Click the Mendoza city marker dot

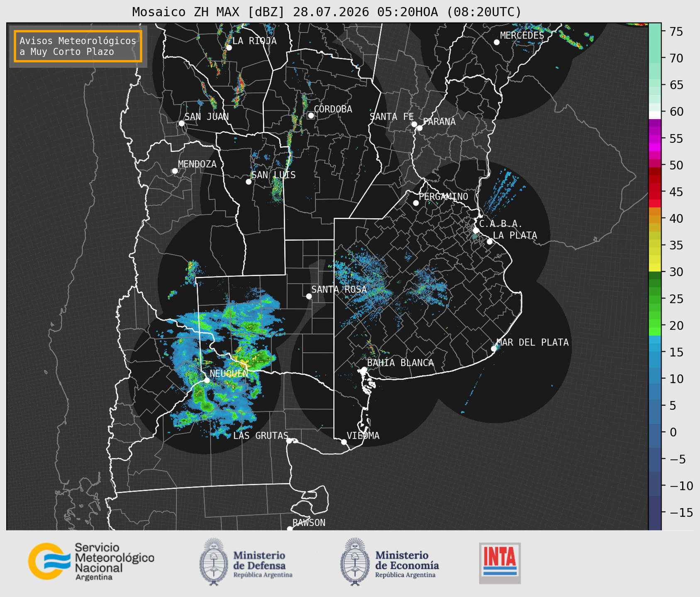point(175,171)
